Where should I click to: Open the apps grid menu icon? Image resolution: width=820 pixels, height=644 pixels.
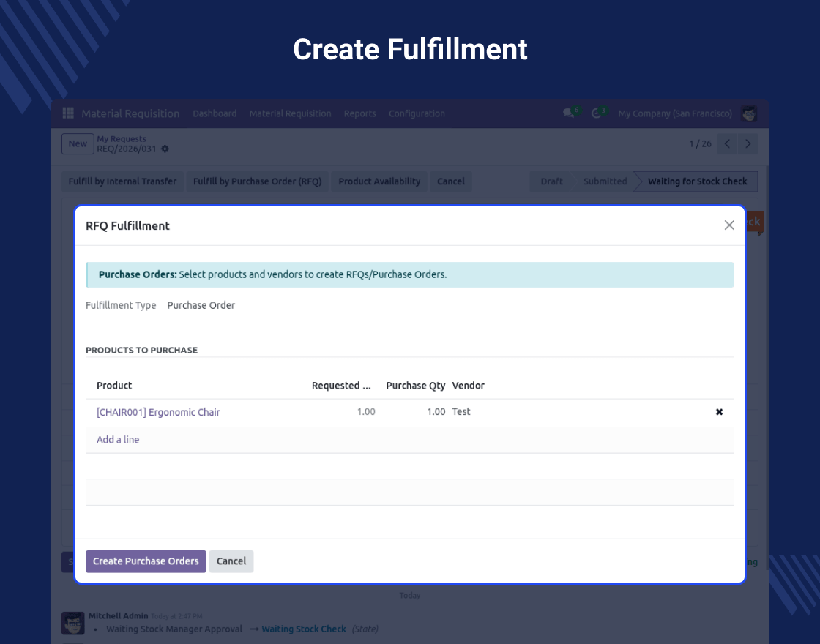pyautogui.click(x=68, y=113)
